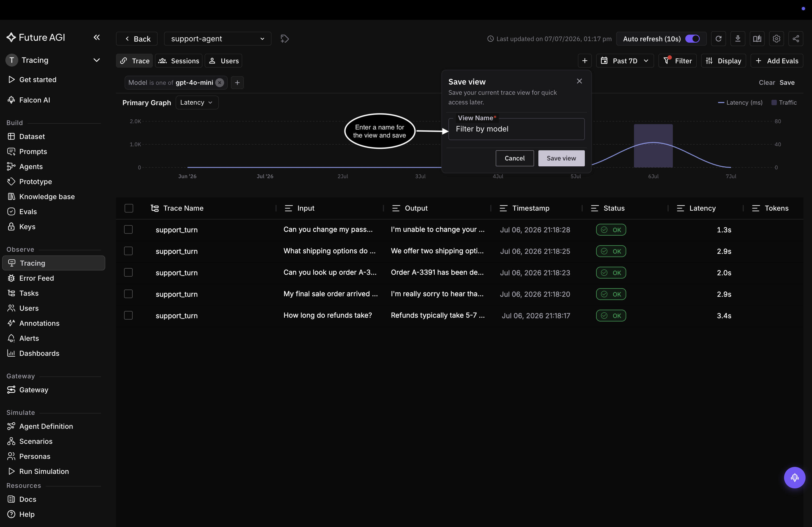This screenshot has height=527, width=812.
Task: Toggle the Latency (ms) legend series
Action: click(740, 103)
